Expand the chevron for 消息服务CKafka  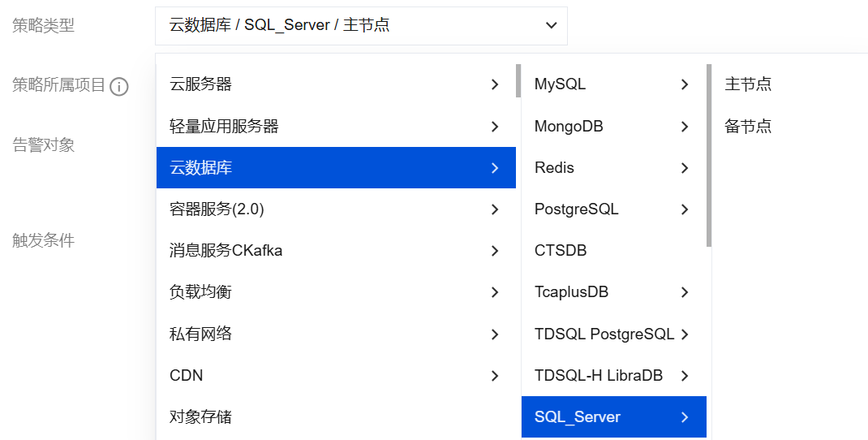495,251
